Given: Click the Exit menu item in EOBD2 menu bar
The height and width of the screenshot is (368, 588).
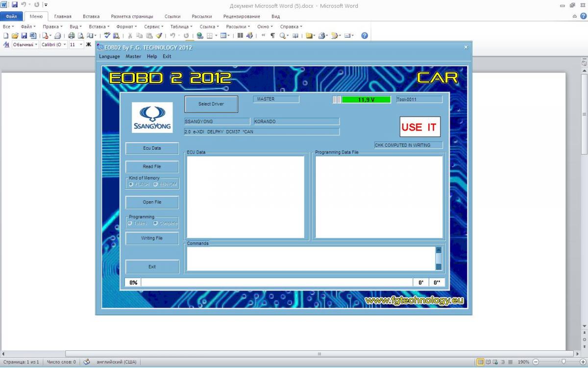Looking at the screenshot, I should [x=167, y=56].
